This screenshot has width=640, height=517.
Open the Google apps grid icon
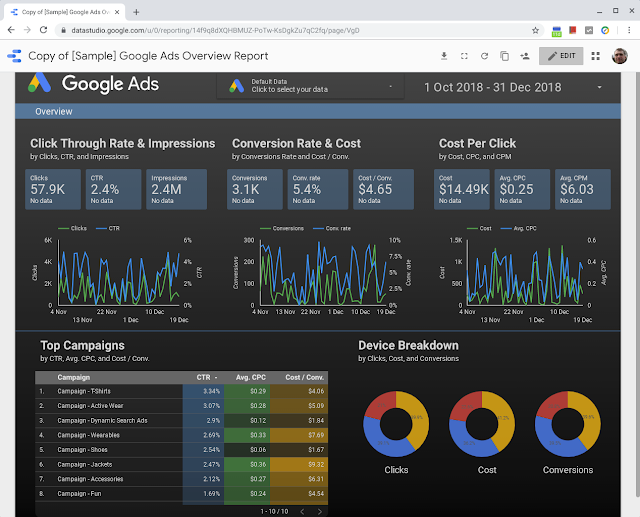point(596,56)
